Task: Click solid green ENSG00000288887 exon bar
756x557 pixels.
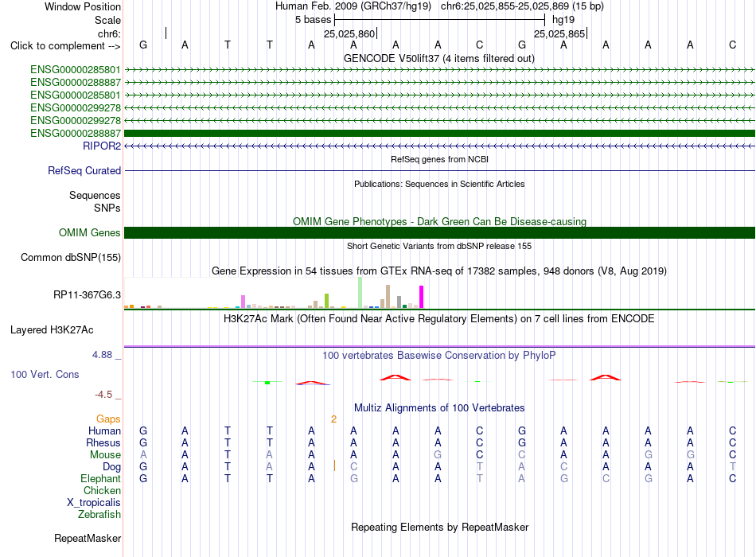Action: (439, 133)
